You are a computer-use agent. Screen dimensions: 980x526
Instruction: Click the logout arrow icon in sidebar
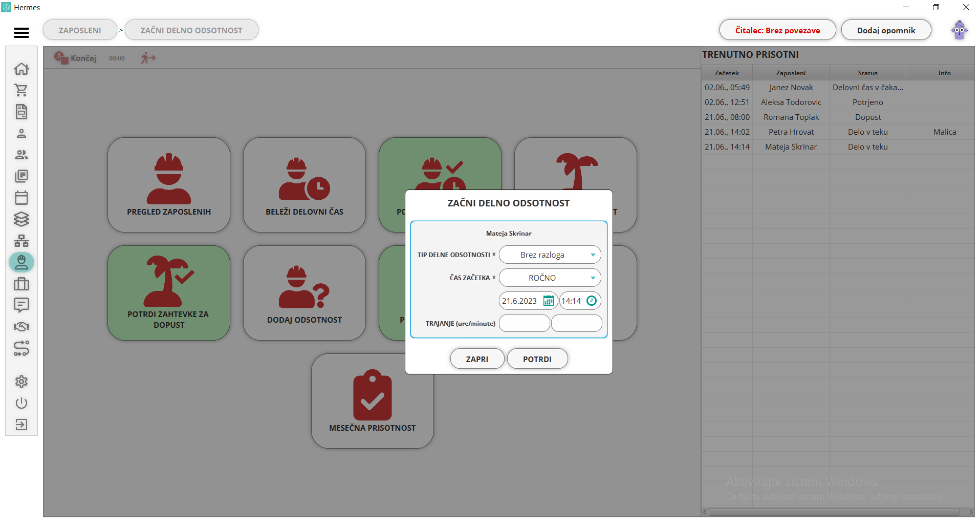coord(21,425)
